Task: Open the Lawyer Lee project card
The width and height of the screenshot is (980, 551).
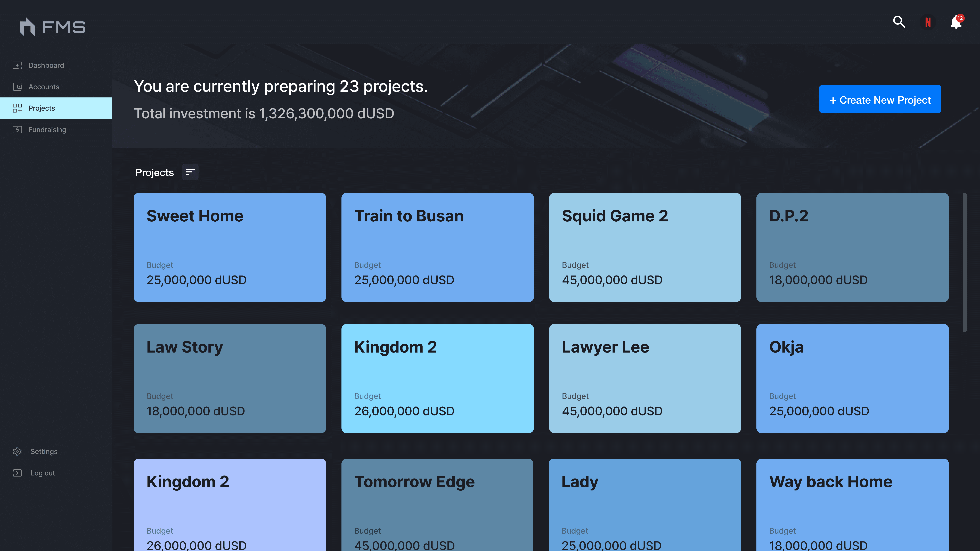Action: [645, 378]
